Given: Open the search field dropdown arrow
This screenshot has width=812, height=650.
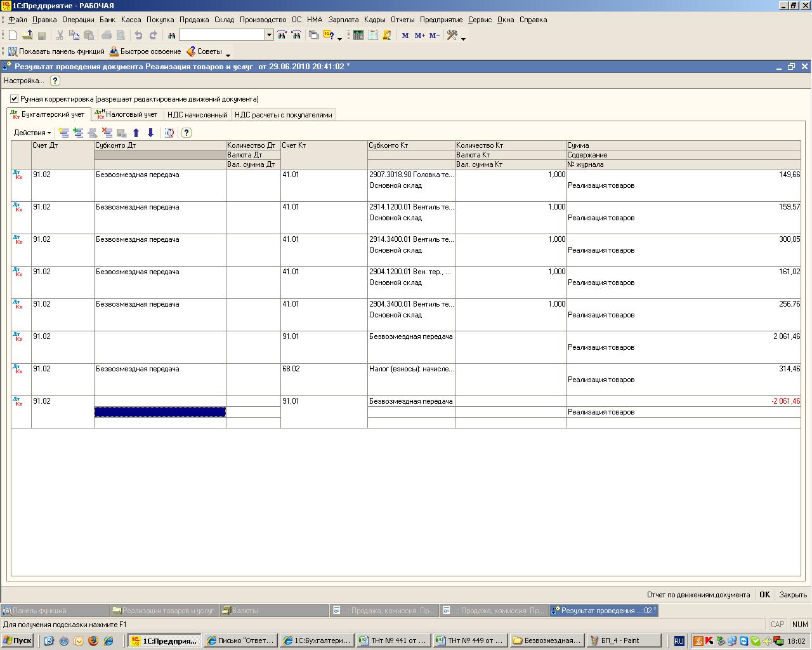Looking at the screenshot, I should (x=269, y=36).
